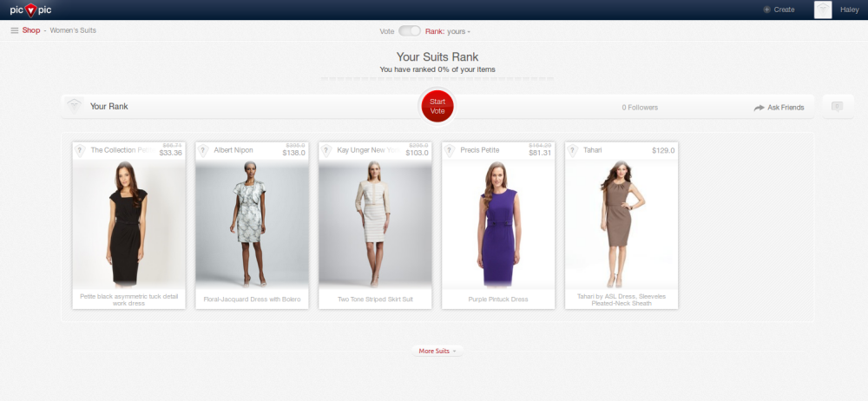Click the Your Rank label
This screenshot has width=868, height=401.
point(109,107)
